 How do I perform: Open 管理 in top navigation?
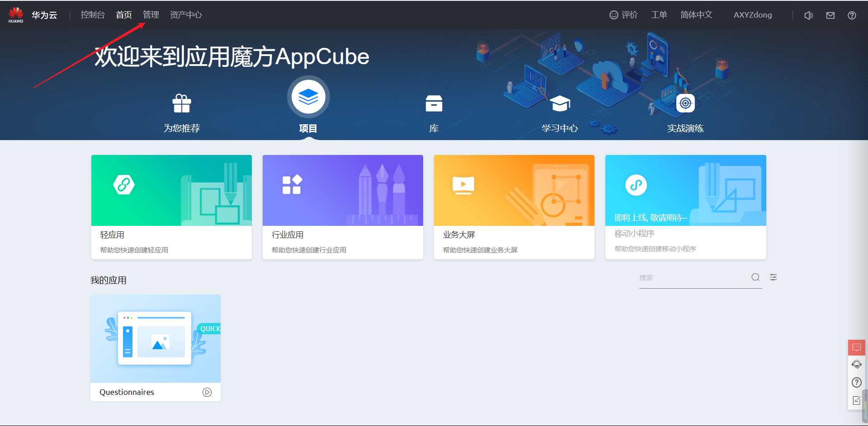[x=151, y=15]
